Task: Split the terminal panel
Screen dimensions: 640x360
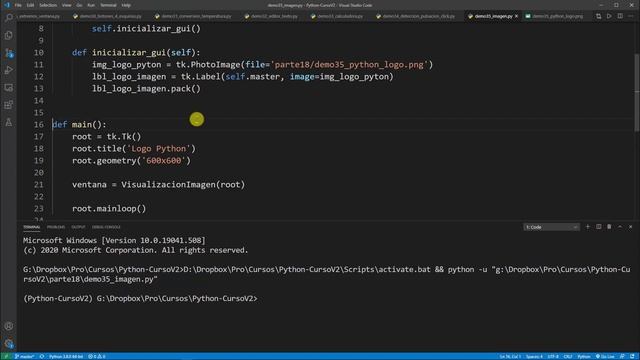Action: (x=598, y=227)
